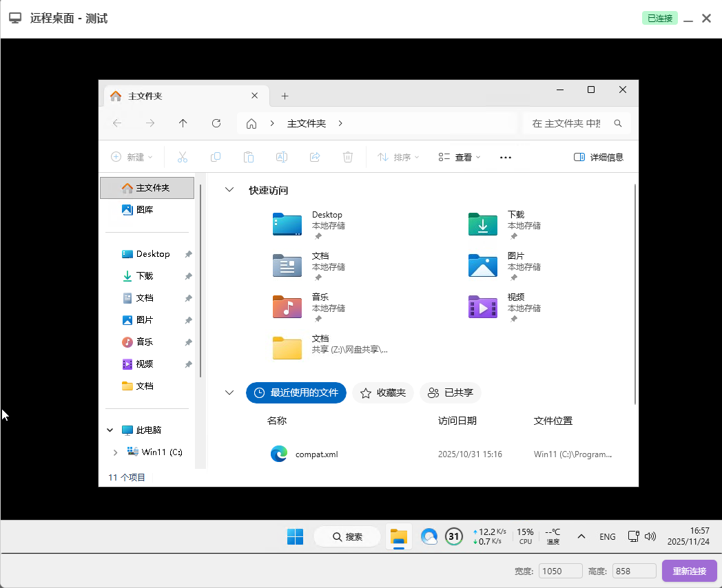The height and width of the screenshot is (588, 722).
Task: Click the 宽度 width input field
Action: click(x=560, y=571)
